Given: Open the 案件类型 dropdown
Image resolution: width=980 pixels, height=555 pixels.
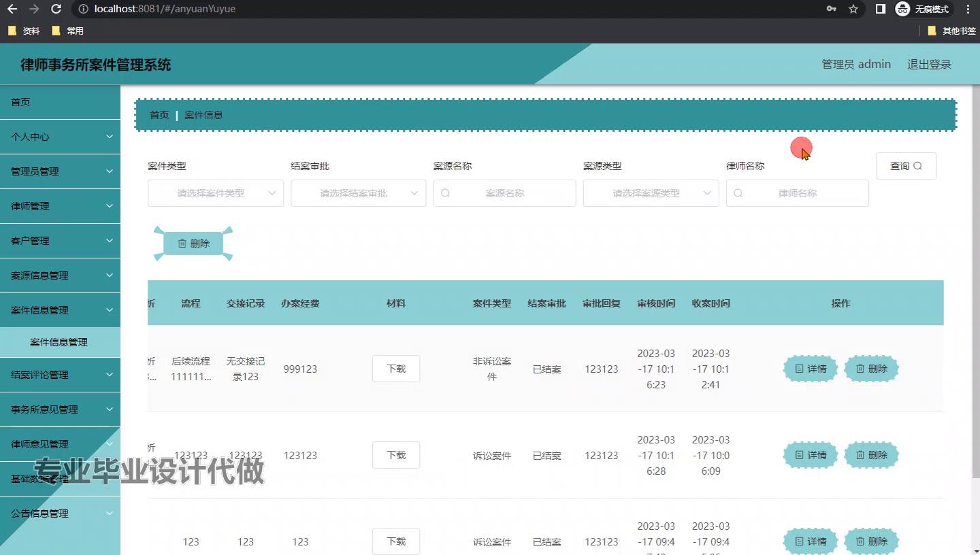Looking at the screenshot, I should click(x=216, y=193).
